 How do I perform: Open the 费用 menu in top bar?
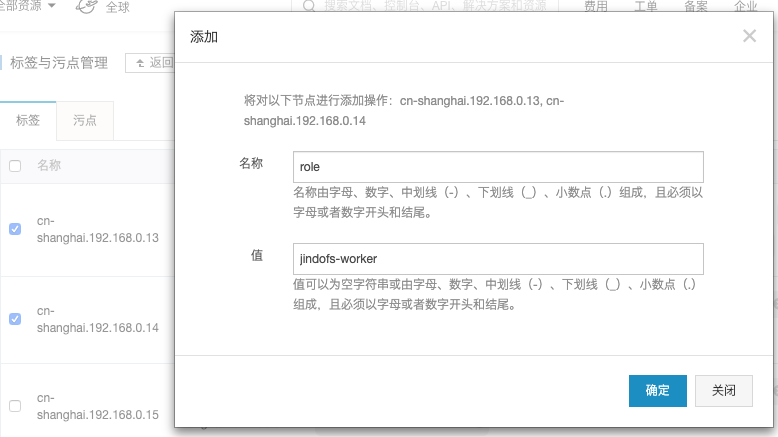pyautogui.click(x=596, y=7)
